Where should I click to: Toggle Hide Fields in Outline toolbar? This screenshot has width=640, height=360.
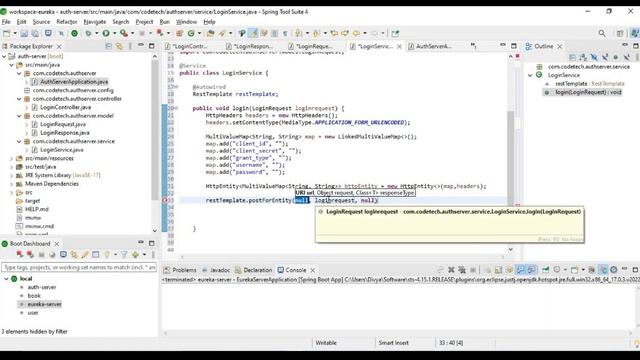594,58
